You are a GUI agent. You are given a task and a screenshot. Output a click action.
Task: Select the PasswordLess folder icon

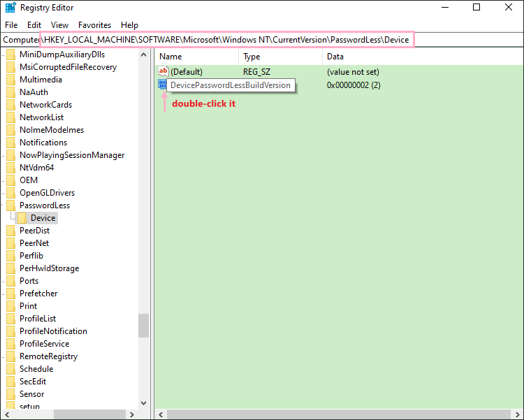[x=10, y=205]
